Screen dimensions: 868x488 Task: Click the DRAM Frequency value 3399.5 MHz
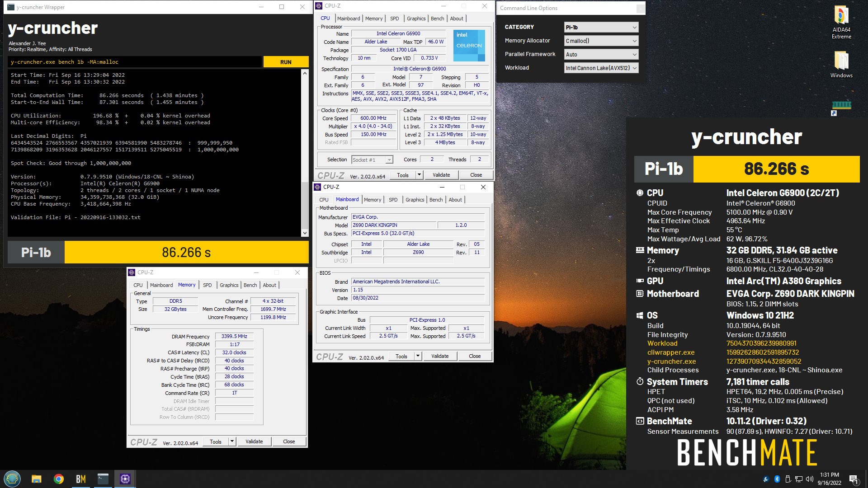click(234, 336)
